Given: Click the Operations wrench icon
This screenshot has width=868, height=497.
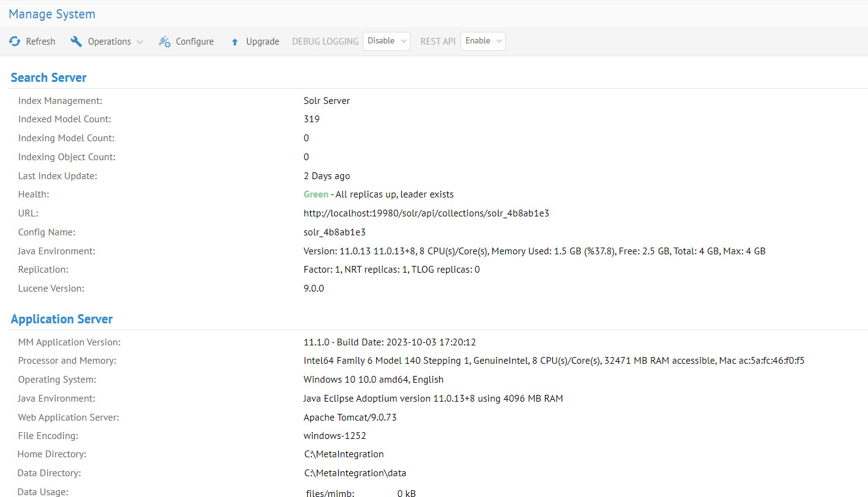Looking at the screenshot, I should pyautogui.click(x=76, y=42).
